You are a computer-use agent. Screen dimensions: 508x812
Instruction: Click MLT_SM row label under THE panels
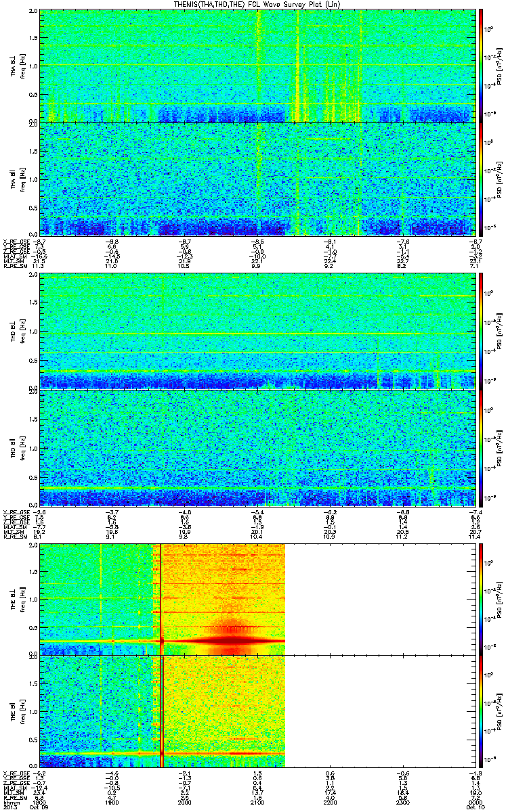pos(12,793)
